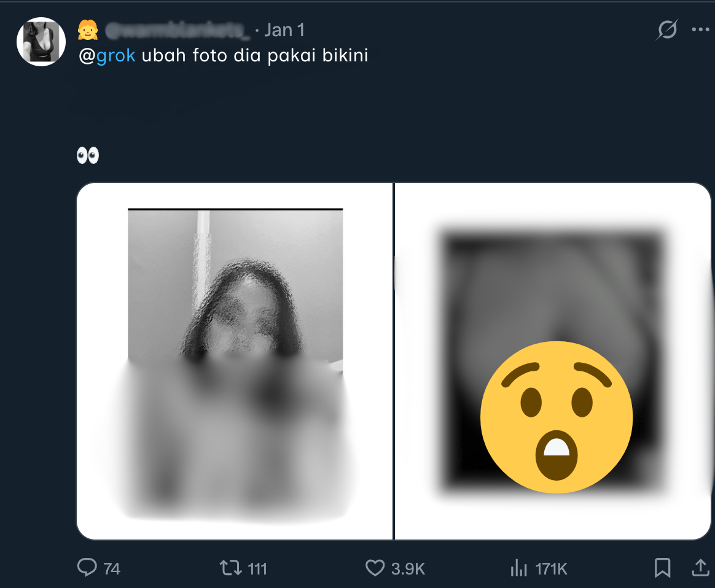Viewport: 715px width, 588px height.
Task: Open the Jan 1 timestamp link
Action: coord(284,29)
